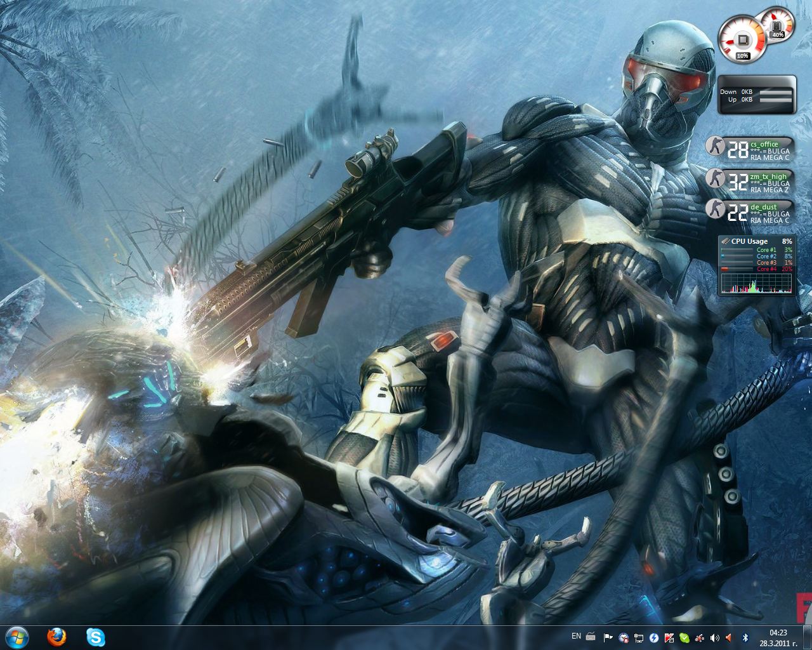This screenshot has height=650, width=812.
Task: Select the cs_office server map name
Action: [x=764, y=144]
